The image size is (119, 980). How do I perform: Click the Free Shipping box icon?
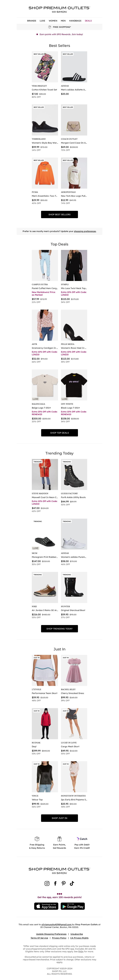click(37, 839)
